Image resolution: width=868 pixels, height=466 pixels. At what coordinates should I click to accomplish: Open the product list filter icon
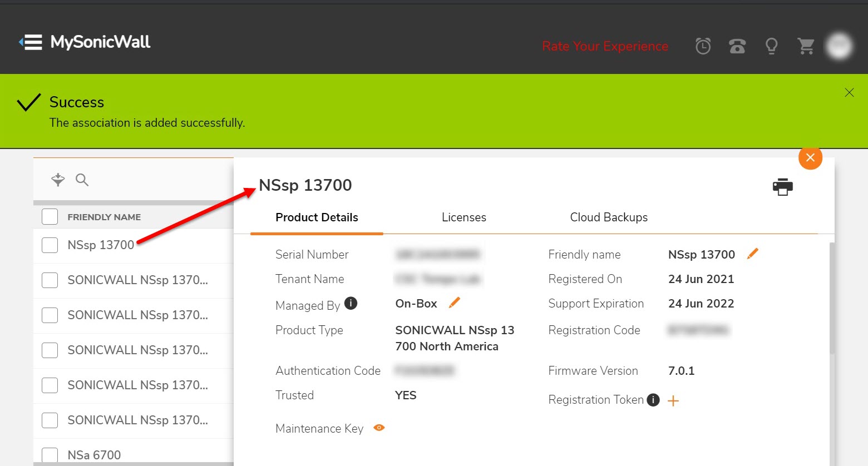58,180
